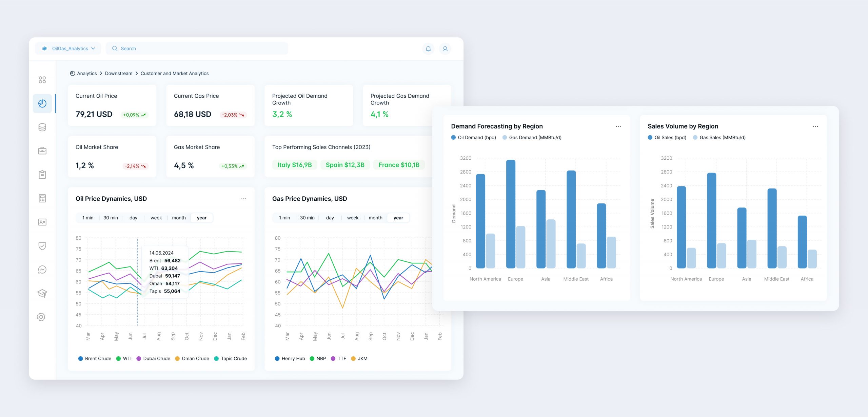Click Downstream breadcrumb navigation link
This screenshot has height=417, width=868.
coord(118,73)
